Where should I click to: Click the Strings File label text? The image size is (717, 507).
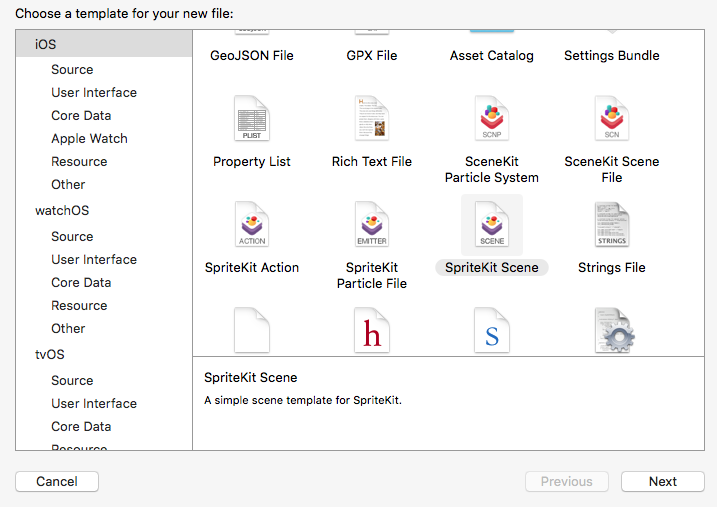[x=612, y=267]
